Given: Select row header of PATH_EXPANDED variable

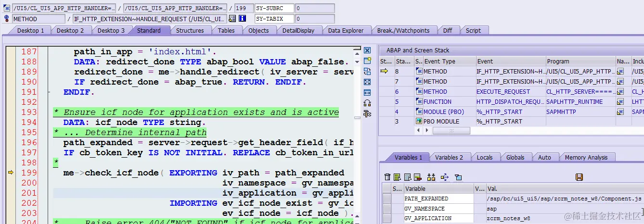Looking at the screenshot, I should [386, 199].
